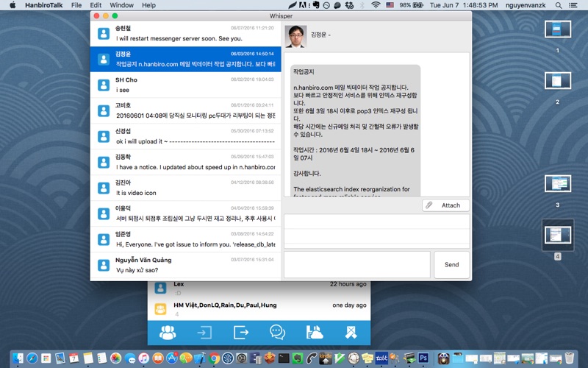Screen dimensions: 588x368
Task: Click the message text input box
Action: tap(357, 265)
